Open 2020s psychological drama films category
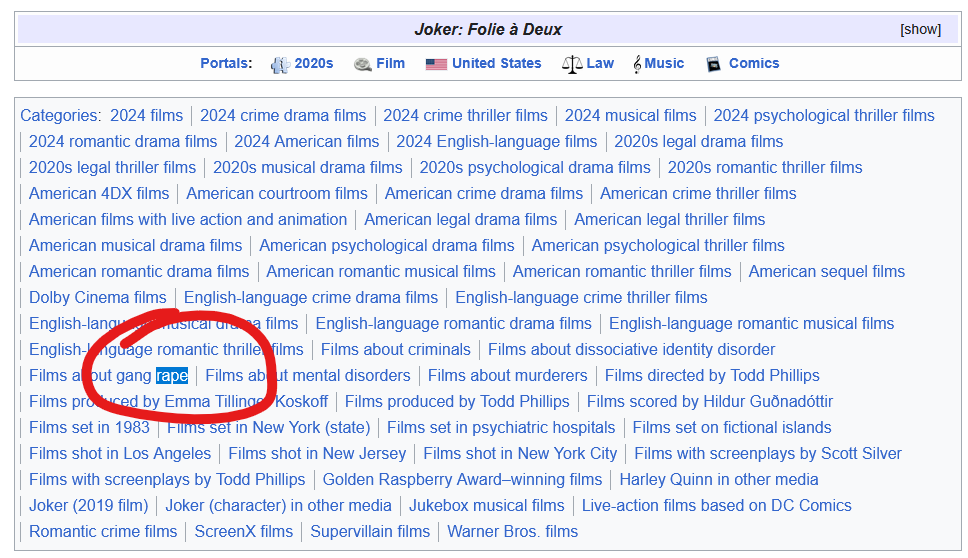968x558 pixels. click(x=535, y=167)
